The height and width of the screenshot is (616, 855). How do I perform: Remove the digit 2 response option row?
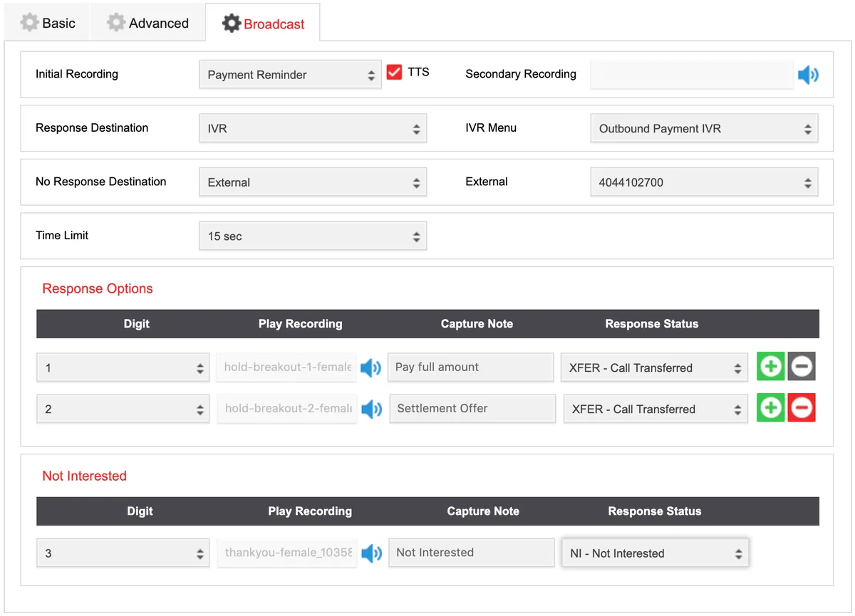[x=802, y=408]
